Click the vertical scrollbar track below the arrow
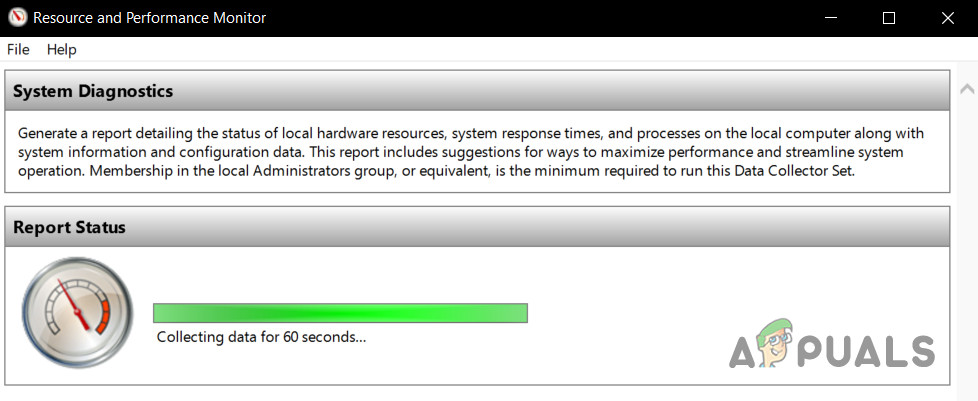 tap(966, 250)
